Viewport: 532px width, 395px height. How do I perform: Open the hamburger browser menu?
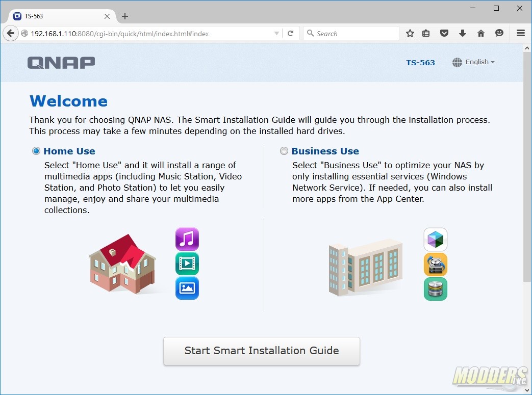pyautogui.click(x=521, y=33)
